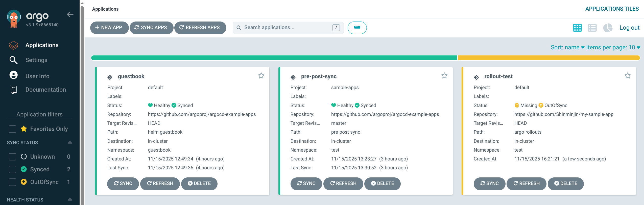Click rollout-test Missing ghost icon
Image resolution: width=644 pixels, height=205 pixels.
click(x=517, y=105)
